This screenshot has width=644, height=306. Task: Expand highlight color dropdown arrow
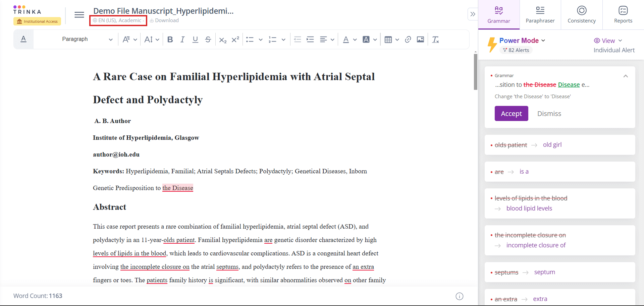pyautogui.click(x=375, y=40)
